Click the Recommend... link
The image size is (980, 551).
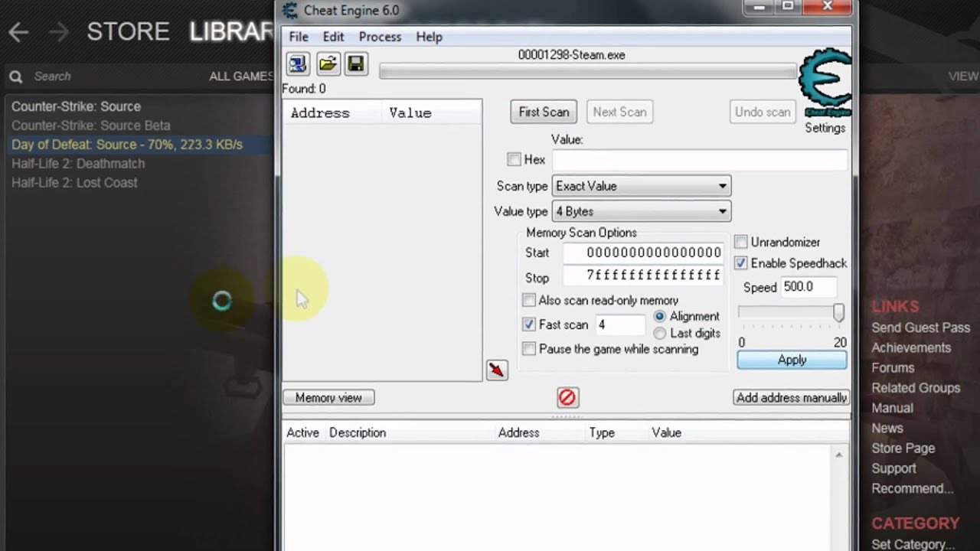912,488
